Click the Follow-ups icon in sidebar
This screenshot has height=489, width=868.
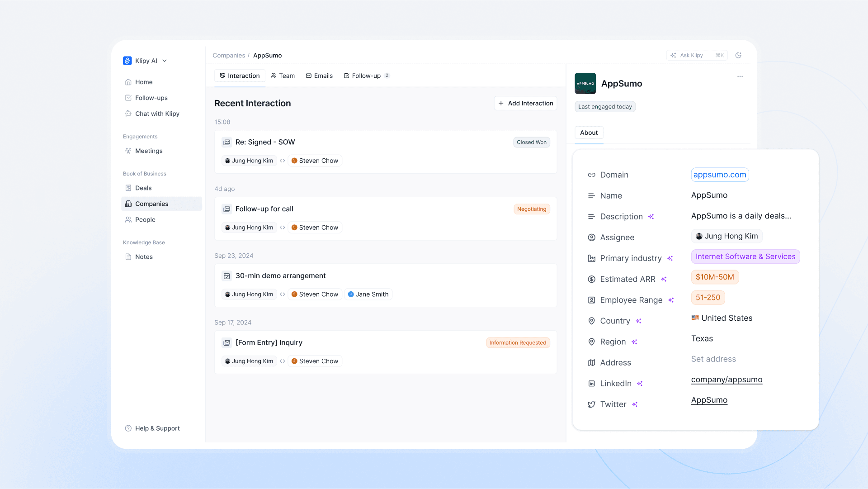(x=128, y=97)
